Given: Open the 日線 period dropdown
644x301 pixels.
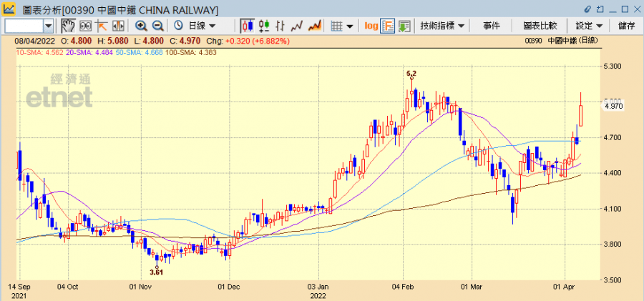Looking at the screenshot, I should pos(195,26).
